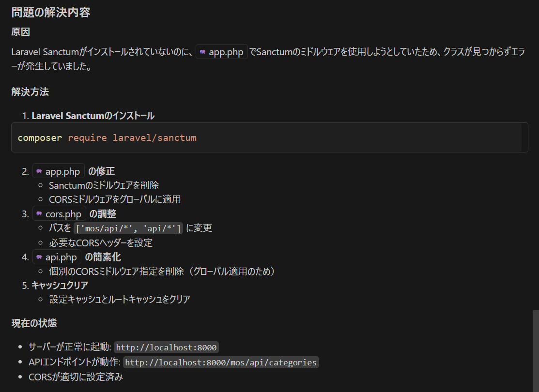Open the app.php link in step 2
The height and width of the screenshot is (392, 539).
tap(62, 171)
